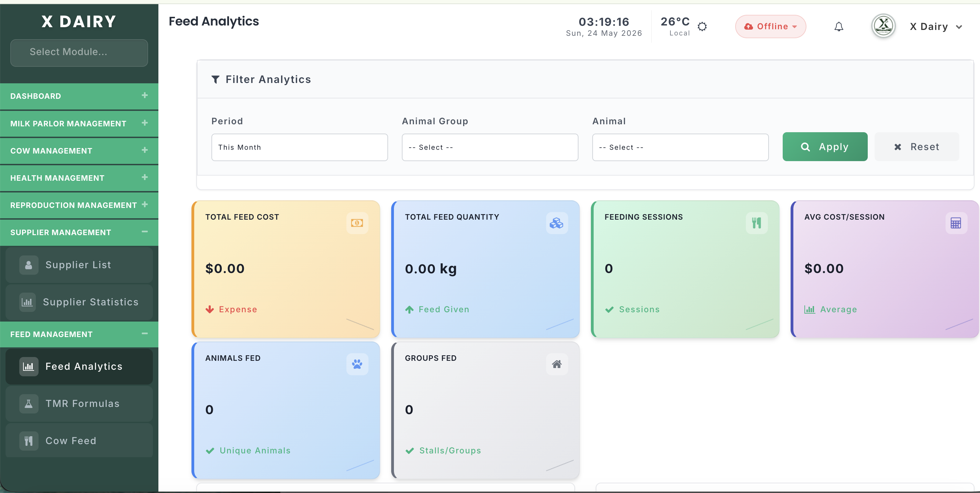Expand Health Management section
Viewport: 980px width, 493px height.
coord(79,178)
